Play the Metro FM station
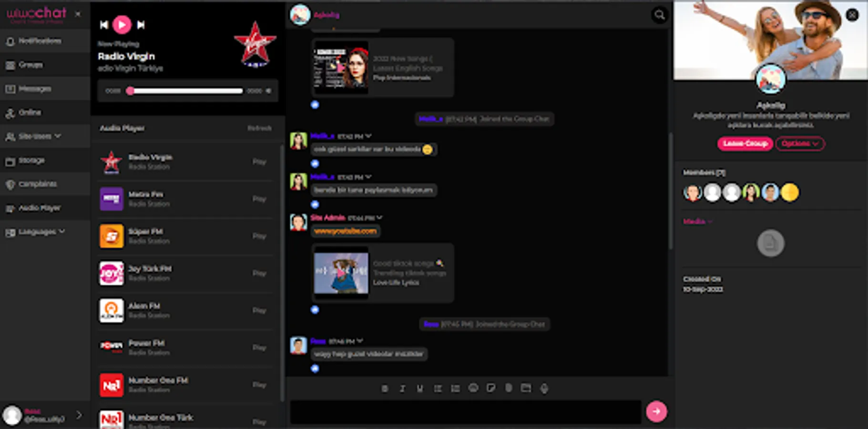This screenshot has width=868, height=429. (259, 199)
